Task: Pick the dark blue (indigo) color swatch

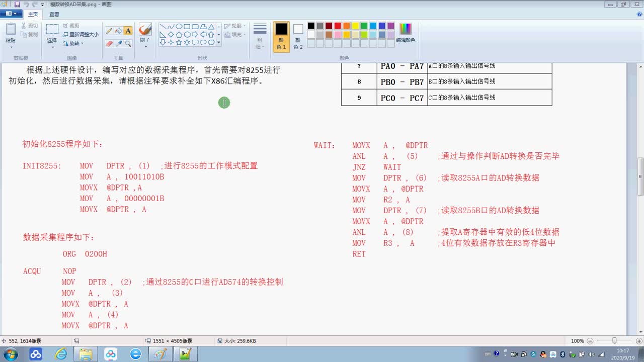Action: (x=382, y=26)
